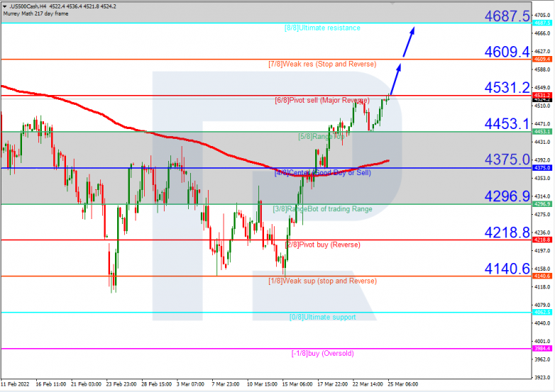Click the '[8/8]Ultimate resistance' level label
Screen dimensions: 555x392
[322, 28]
